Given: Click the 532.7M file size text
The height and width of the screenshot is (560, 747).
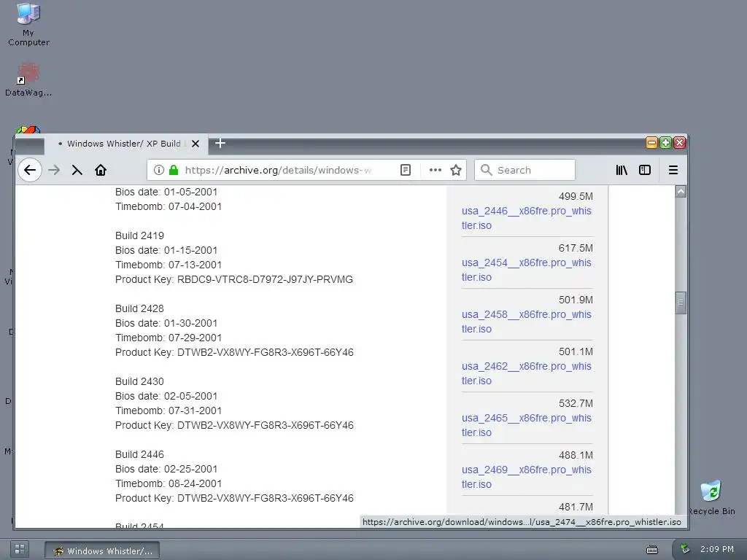Looking at the screenshot, I should [576, 403].
